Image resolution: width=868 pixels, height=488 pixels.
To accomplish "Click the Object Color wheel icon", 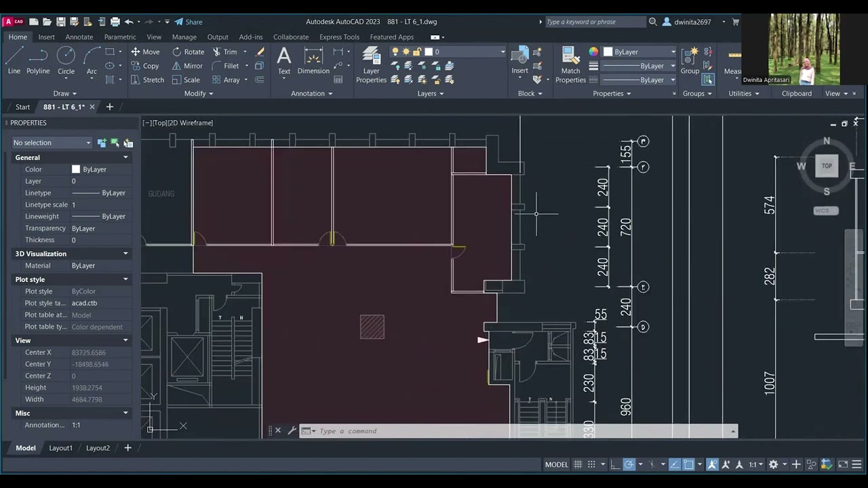I will pos(593,52).
